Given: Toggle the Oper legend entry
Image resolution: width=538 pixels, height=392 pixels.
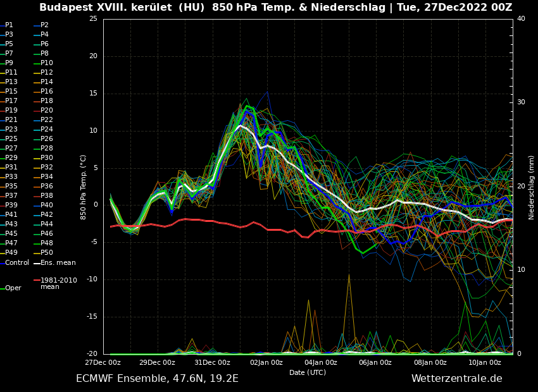Looking at the screenshot, I should tap(13, 288).
